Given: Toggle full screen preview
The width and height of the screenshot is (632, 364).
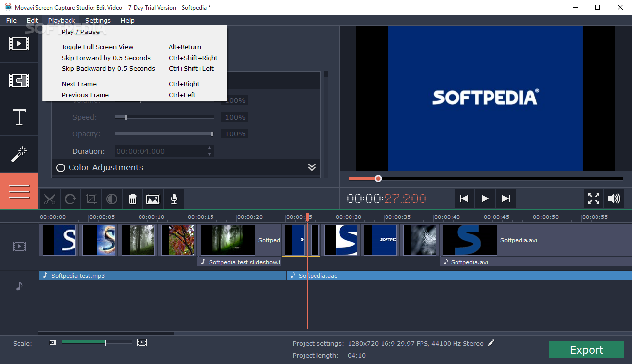Looking at the screenshot, I should tap(594, 199).
